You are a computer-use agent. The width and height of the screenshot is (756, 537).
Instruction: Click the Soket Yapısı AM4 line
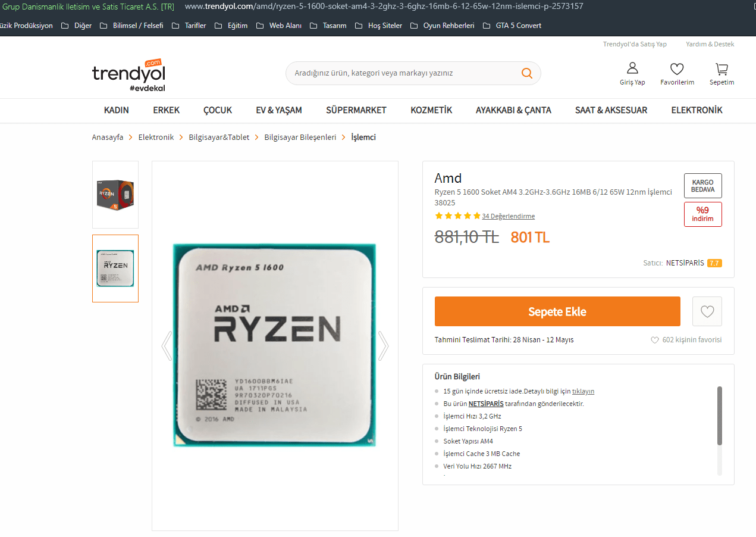(468, 441)
